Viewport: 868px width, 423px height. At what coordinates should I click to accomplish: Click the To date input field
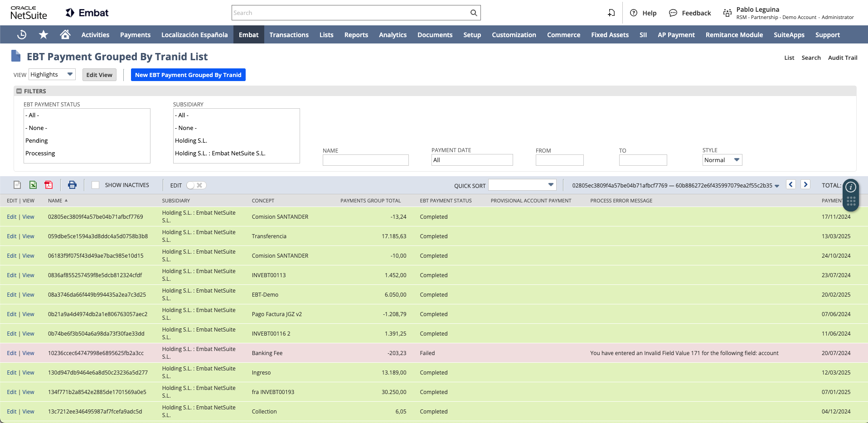pos(643,160)
